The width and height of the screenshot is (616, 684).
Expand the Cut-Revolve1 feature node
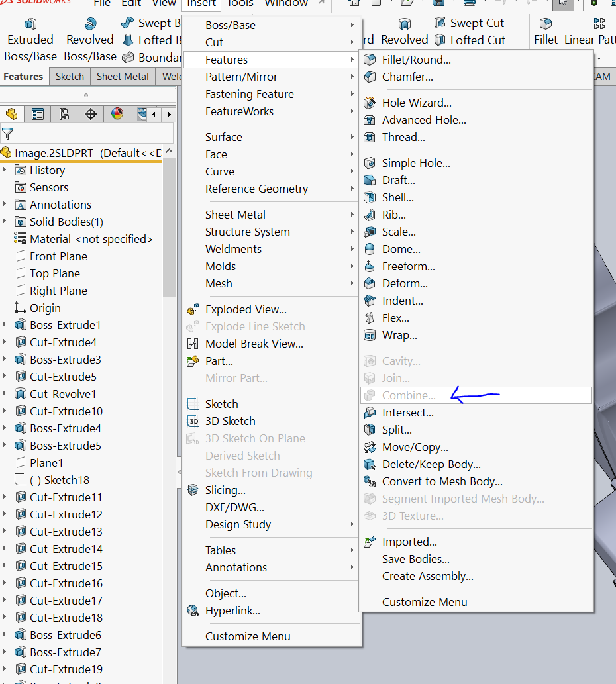point(5,393)
